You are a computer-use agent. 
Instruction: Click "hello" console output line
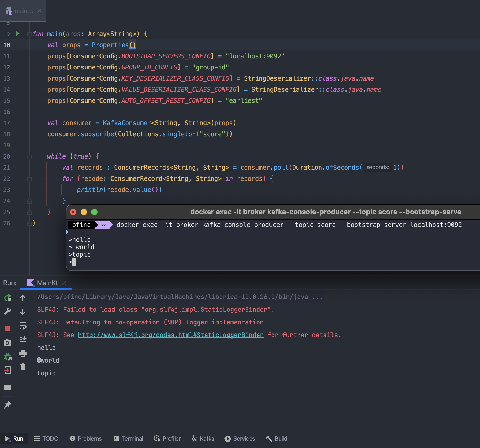click(x=46, y=348)
